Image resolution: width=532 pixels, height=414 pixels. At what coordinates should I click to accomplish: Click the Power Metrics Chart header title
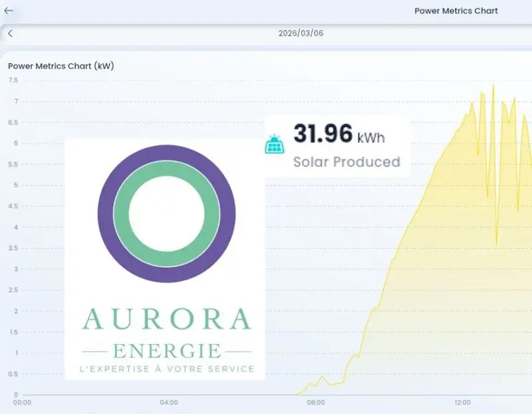coord(456,11)
